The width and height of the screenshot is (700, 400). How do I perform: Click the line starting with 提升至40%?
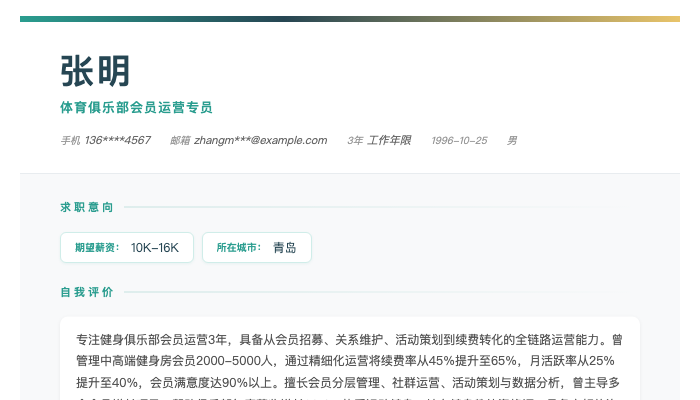pos(348,383)
